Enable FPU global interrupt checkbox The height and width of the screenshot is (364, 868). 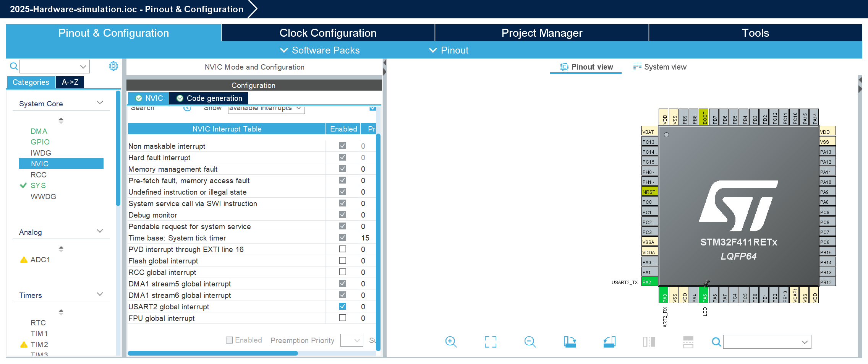click(x=343, y=318)
